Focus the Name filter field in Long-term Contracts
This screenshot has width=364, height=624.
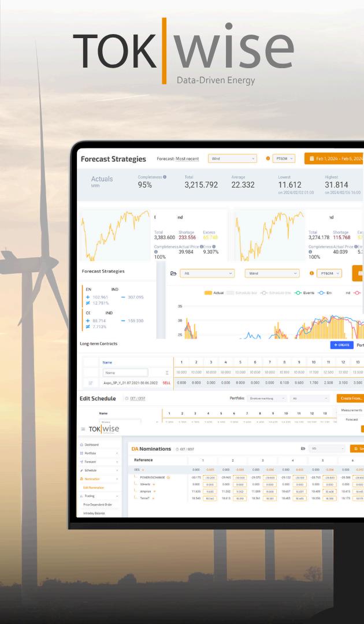(x=125, y=373)
